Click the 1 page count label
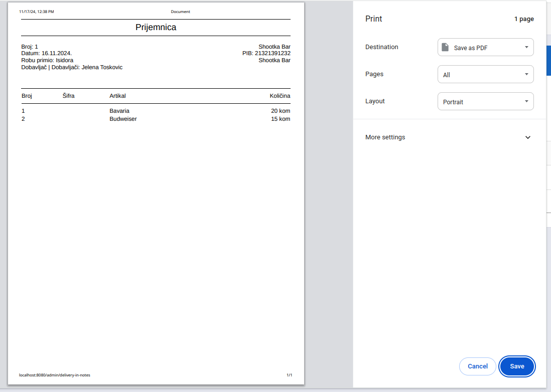This screenshot has height=392, width=551. tap(523, 19)
